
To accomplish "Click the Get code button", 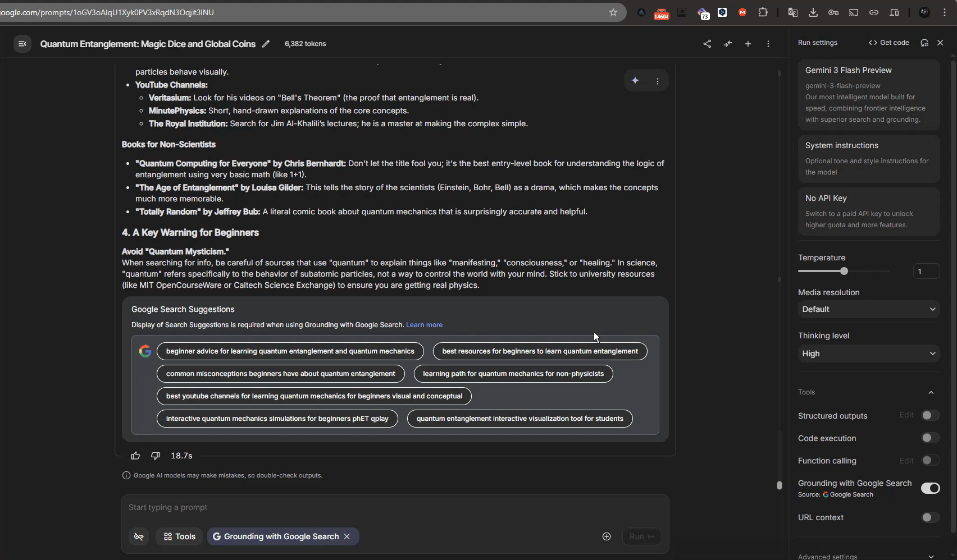I will [x=889, y=43].
